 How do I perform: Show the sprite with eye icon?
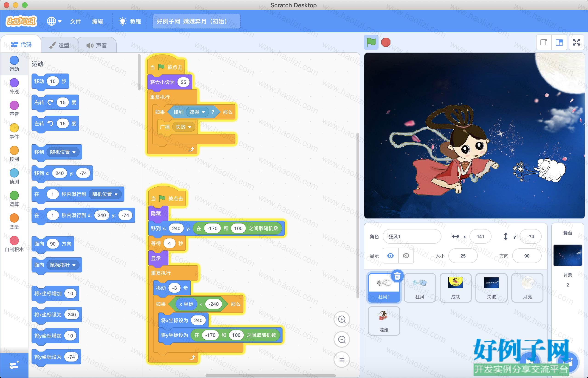click(390, 256)
